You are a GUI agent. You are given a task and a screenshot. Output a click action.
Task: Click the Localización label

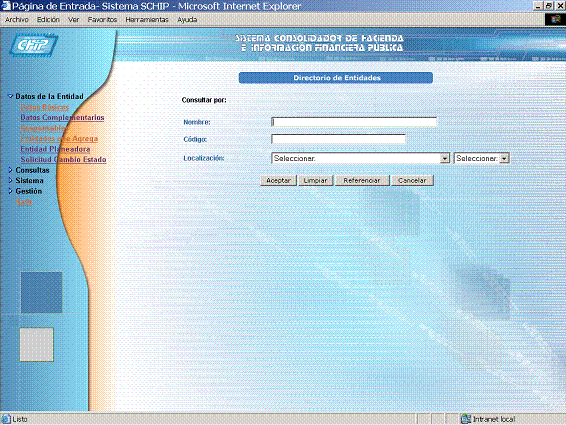204,158
